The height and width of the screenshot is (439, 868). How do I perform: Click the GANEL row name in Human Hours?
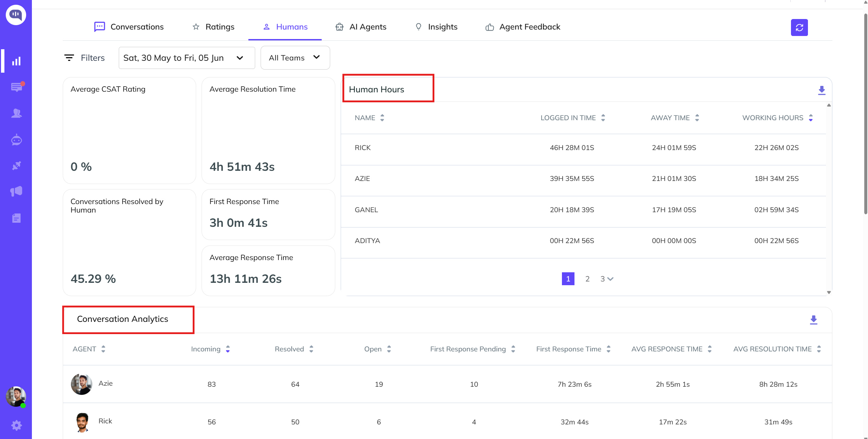pyautogui.click(x=366, y=210)
